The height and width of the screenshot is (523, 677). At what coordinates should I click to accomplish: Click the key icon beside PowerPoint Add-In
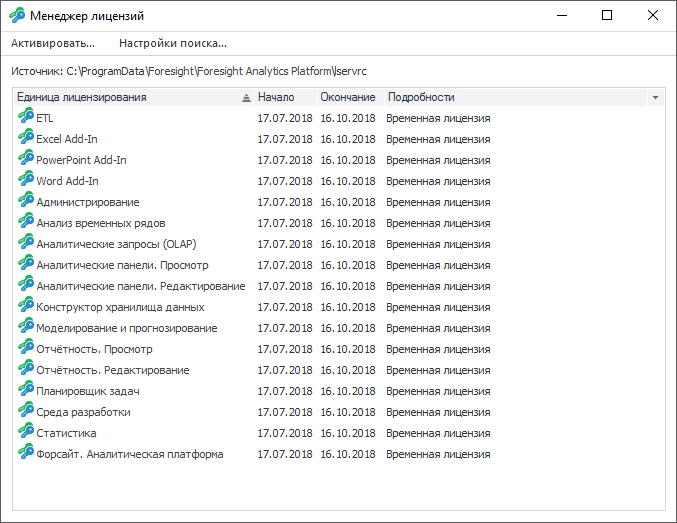pyautogui.click(x=26, y=159)
